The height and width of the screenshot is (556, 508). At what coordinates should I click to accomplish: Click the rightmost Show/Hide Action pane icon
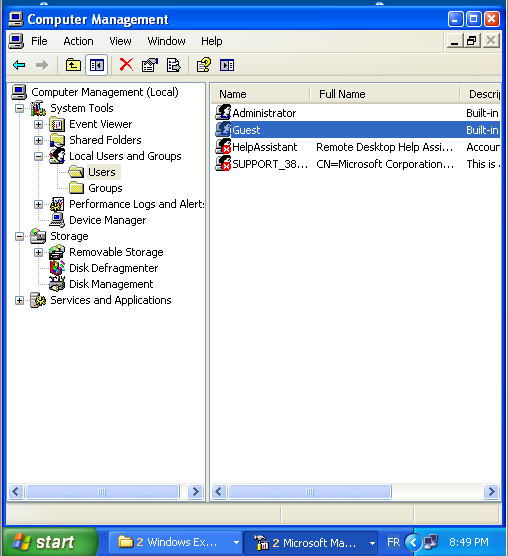pos(227,65)
